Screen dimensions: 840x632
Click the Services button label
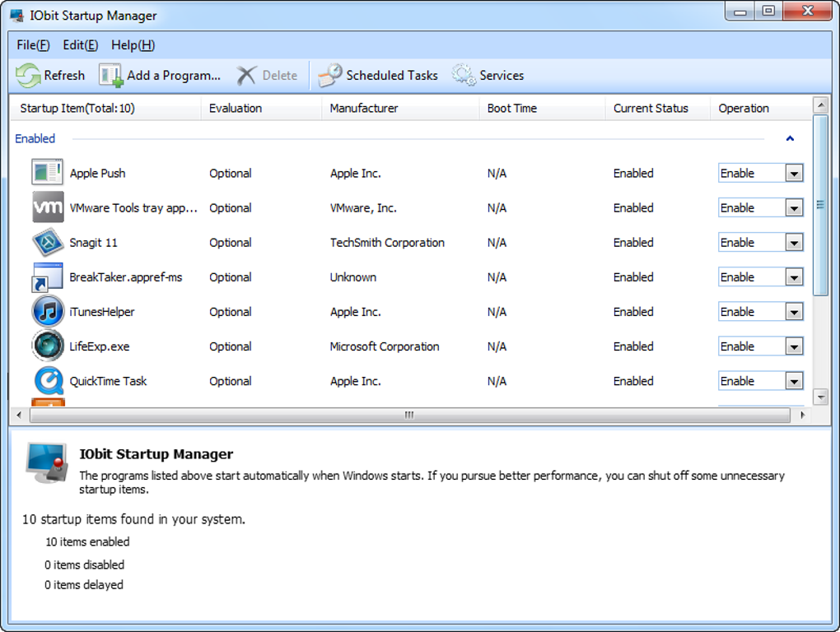click(502, 76)
